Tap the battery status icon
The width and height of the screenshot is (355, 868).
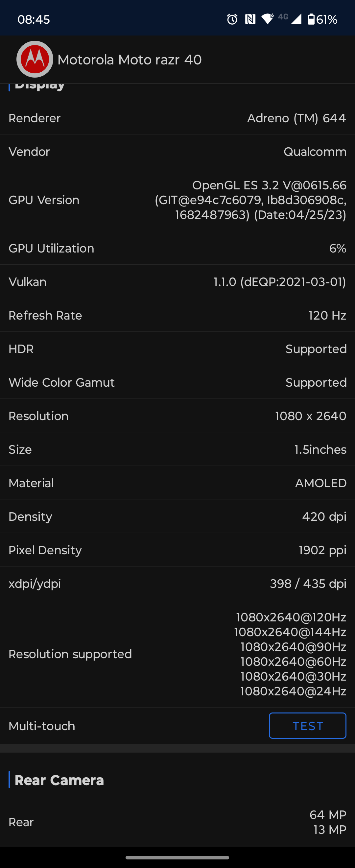click(311, 19)
